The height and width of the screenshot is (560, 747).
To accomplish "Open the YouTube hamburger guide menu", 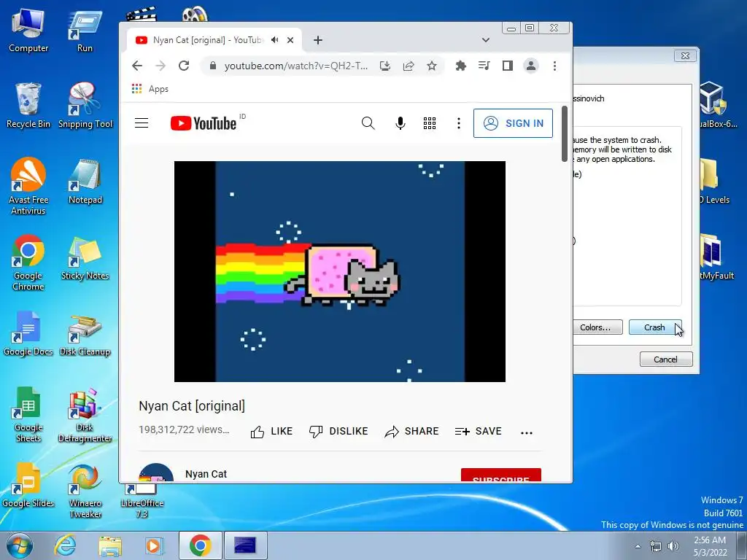I will tap(142, 123).
